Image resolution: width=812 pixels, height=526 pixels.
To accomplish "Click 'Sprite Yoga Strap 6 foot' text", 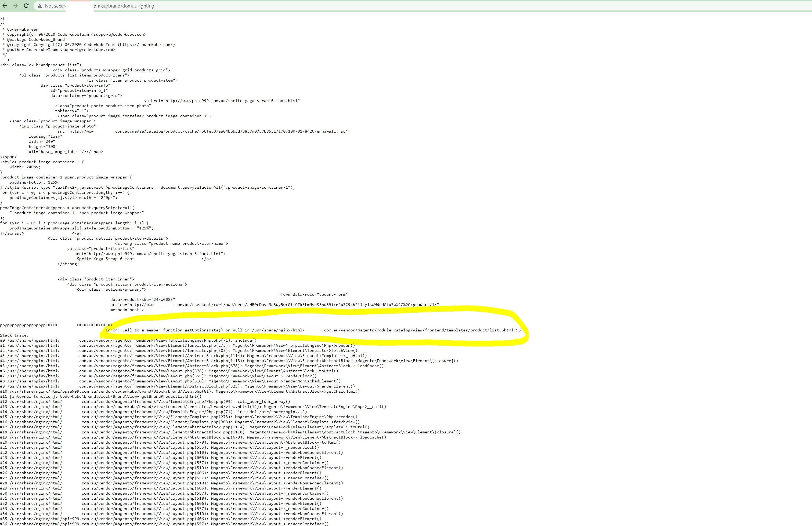I will tap(105, 259).
